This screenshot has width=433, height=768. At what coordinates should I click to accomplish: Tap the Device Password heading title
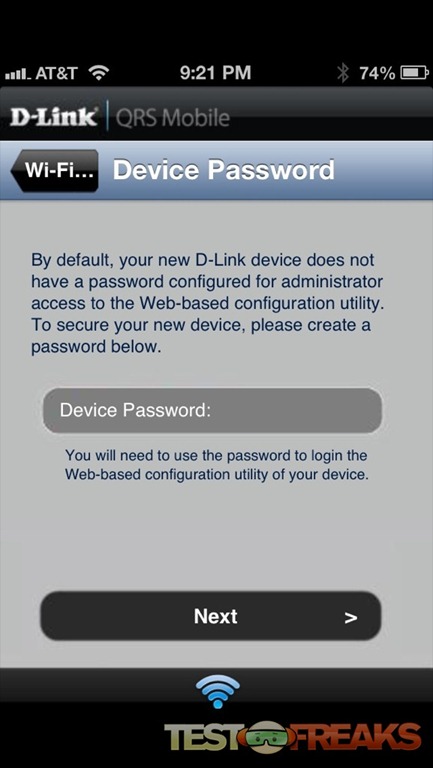click(x=224, y=169)
